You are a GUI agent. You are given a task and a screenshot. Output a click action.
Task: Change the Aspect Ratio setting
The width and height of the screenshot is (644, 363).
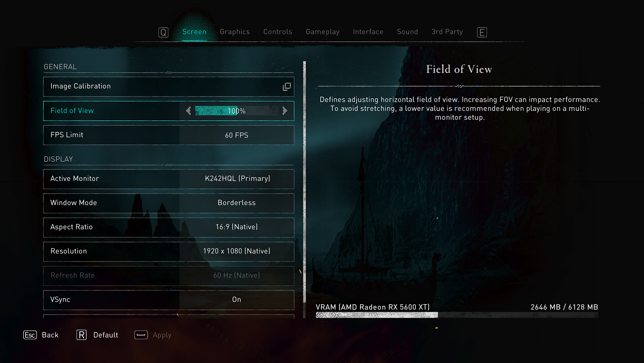tap(236, 227)
